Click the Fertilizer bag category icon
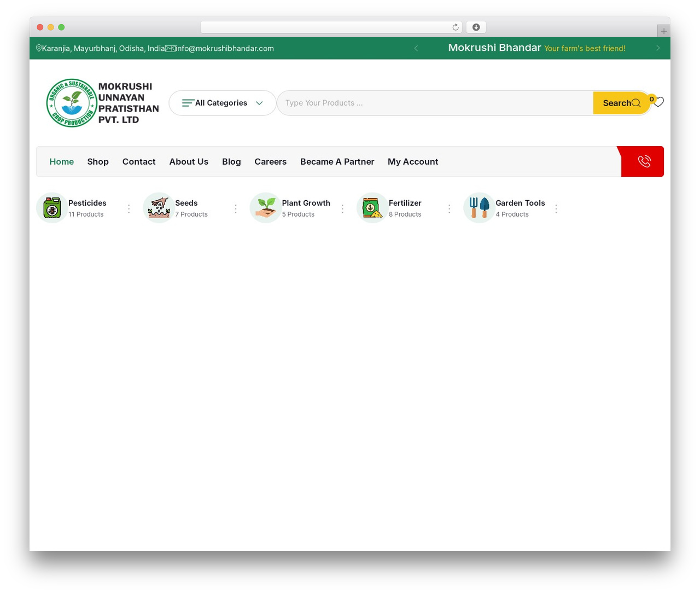Viewport: 700px width, 593px height. pos(372,208)
